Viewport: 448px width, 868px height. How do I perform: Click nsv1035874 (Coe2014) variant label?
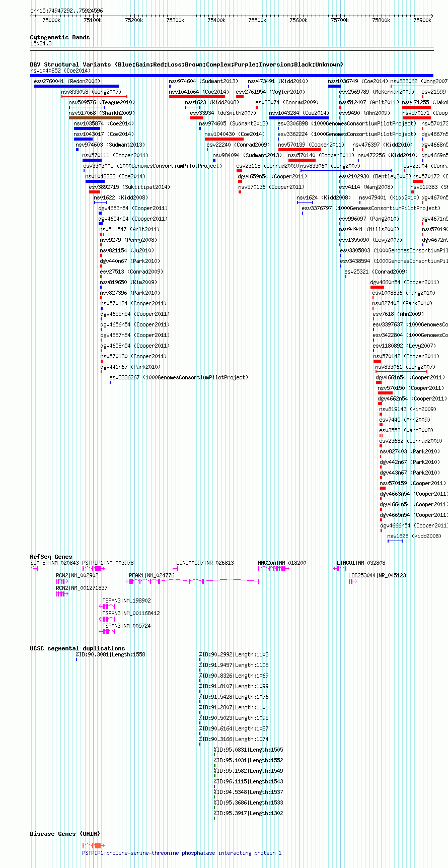pos(104,123)
